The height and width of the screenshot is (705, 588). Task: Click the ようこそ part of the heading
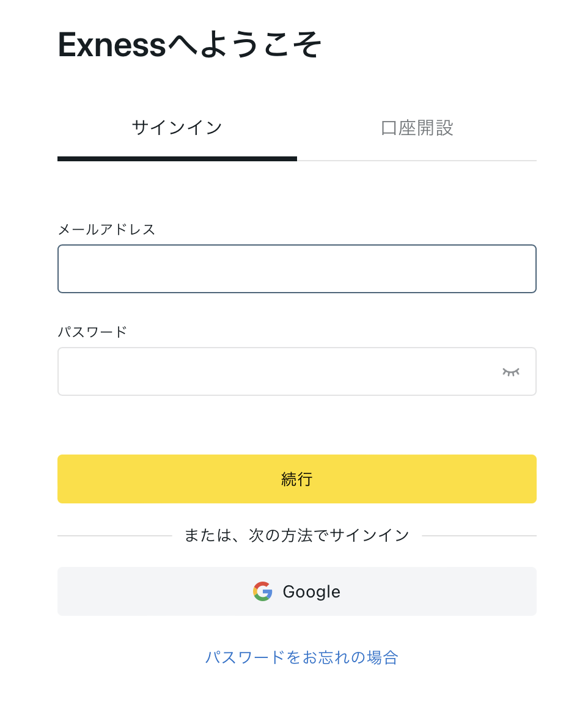coord(260,45)
